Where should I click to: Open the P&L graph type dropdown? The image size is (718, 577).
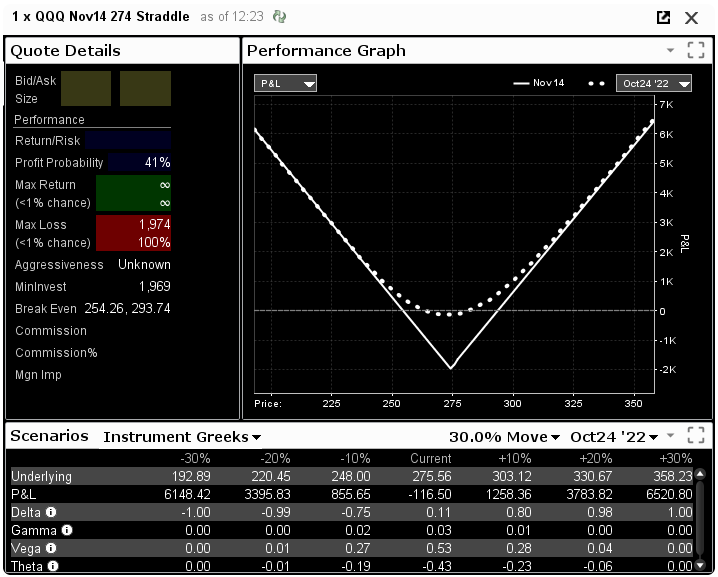click(x=285, y=83)
